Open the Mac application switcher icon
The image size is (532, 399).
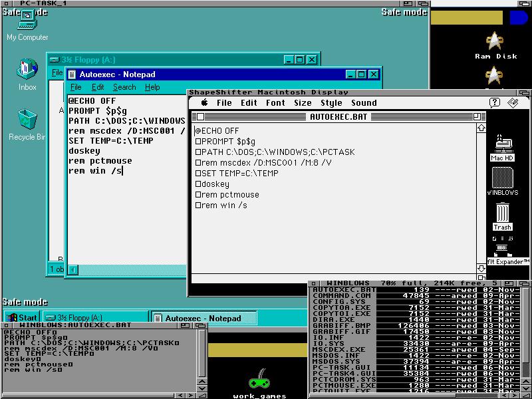513,102
